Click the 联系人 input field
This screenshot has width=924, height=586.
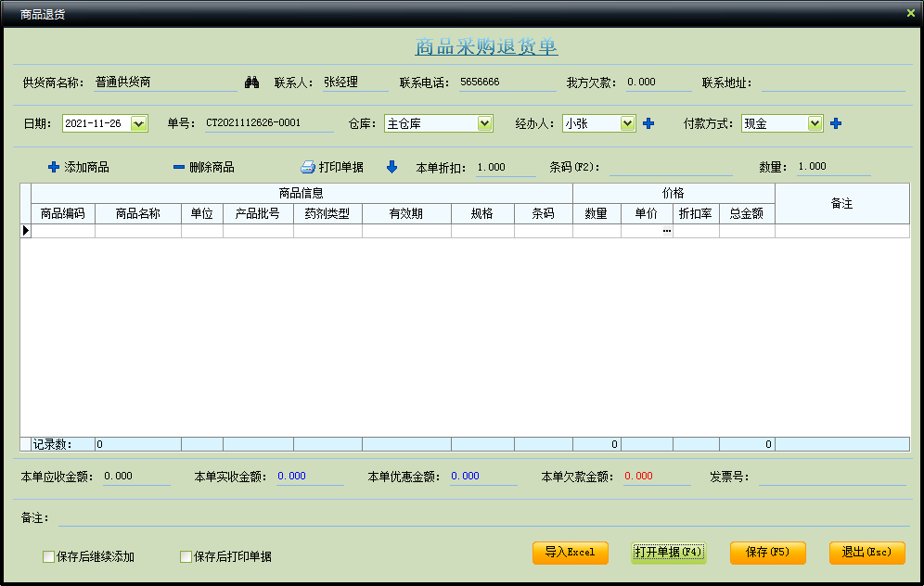355,83
